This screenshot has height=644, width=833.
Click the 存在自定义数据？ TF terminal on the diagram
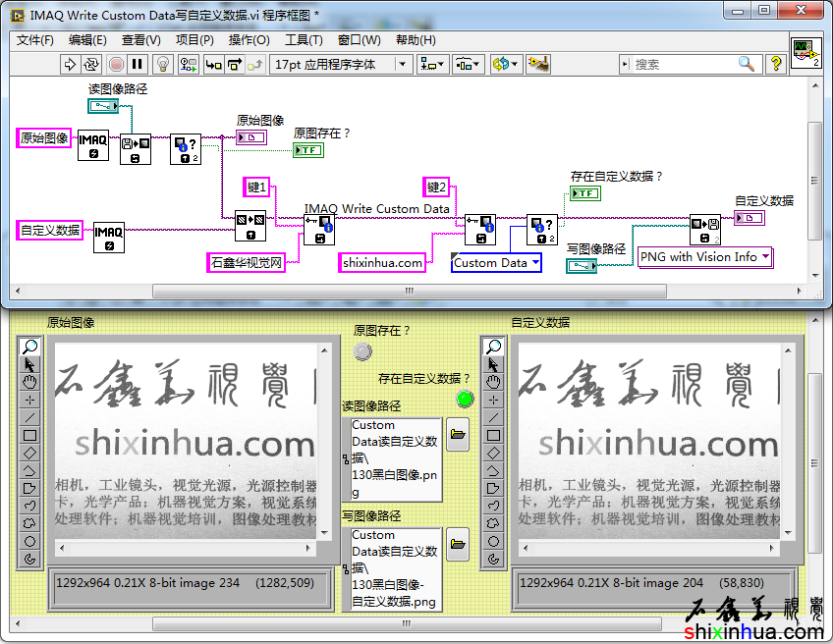click(x=585, y=193)
